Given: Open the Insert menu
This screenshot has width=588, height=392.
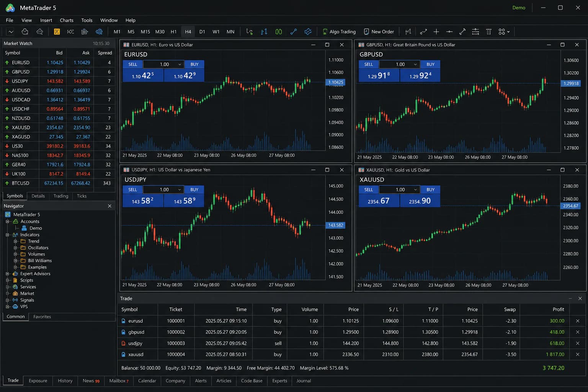Looking at the screenshot, I should (x=46, y=20).
